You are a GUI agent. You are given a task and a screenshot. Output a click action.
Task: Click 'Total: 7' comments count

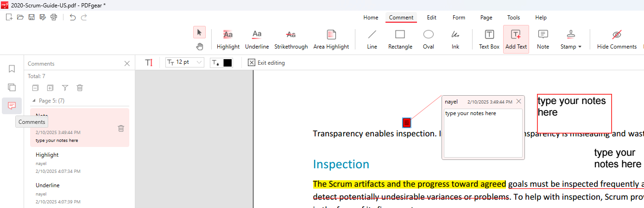(37, 76)
